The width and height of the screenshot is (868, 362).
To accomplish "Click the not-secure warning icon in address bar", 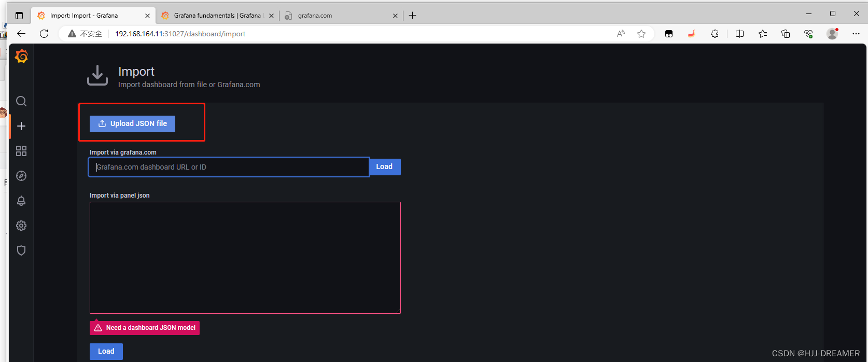I will click(72, 34).
